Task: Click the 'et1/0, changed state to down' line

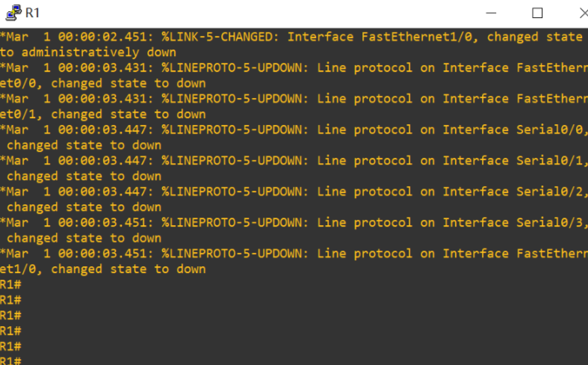Action: point(103,269)
